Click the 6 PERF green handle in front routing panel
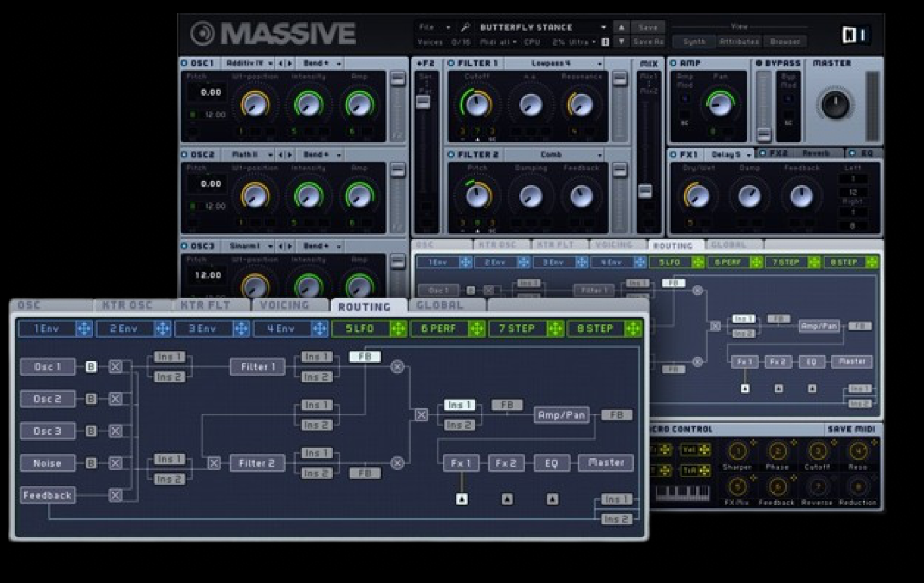 pyautogui.click(x=477, y=328)
